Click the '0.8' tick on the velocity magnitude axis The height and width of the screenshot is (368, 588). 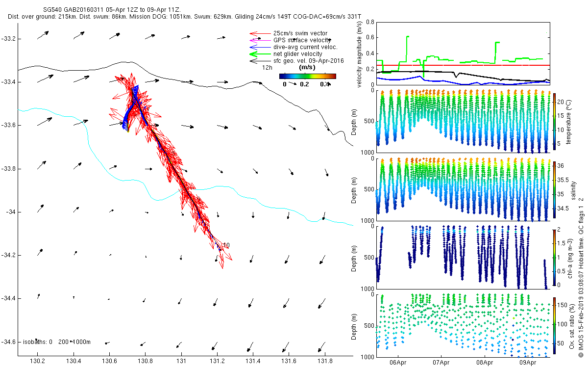(x=370, y=22)
